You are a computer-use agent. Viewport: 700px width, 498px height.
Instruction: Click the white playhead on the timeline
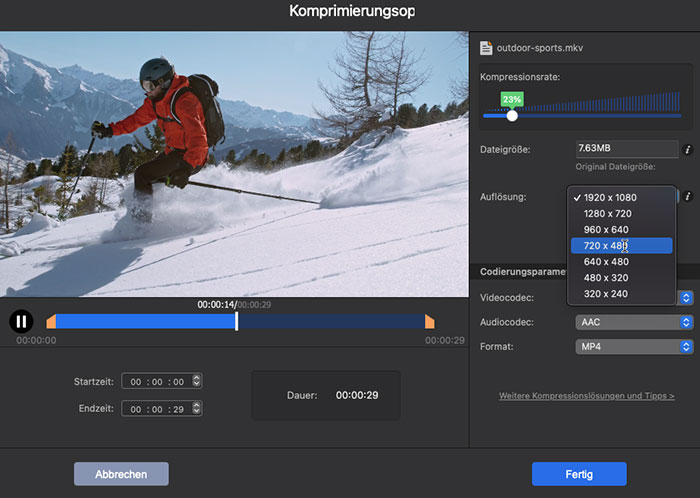pos(237,321)
